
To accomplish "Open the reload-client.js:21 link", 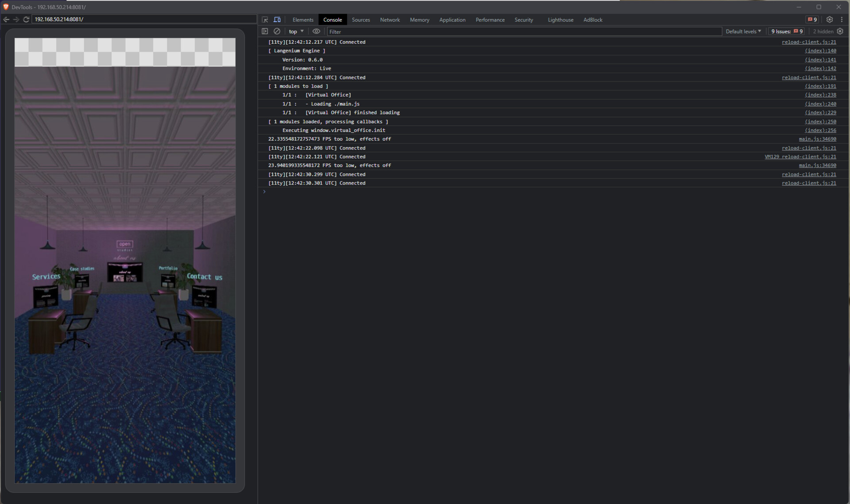I will (x=809, y=42).
